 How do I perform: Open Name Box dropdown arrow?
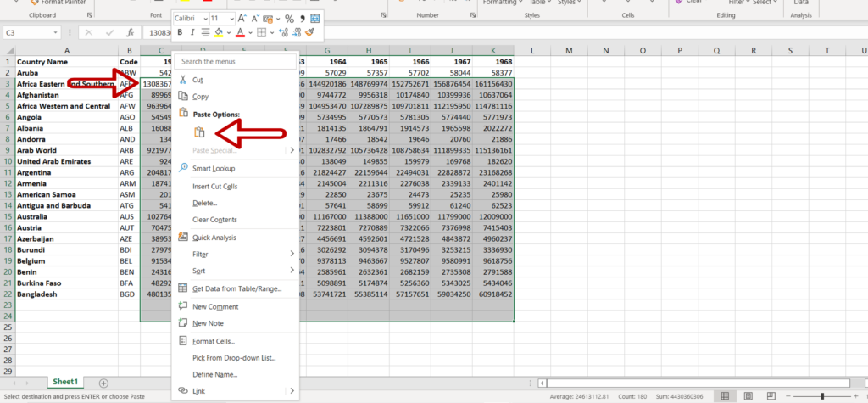[55, 33]
